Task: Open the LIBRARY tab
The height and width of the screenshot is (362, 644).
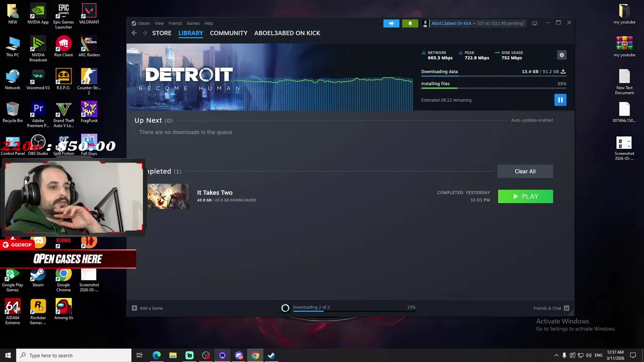Action: (191, 33)
